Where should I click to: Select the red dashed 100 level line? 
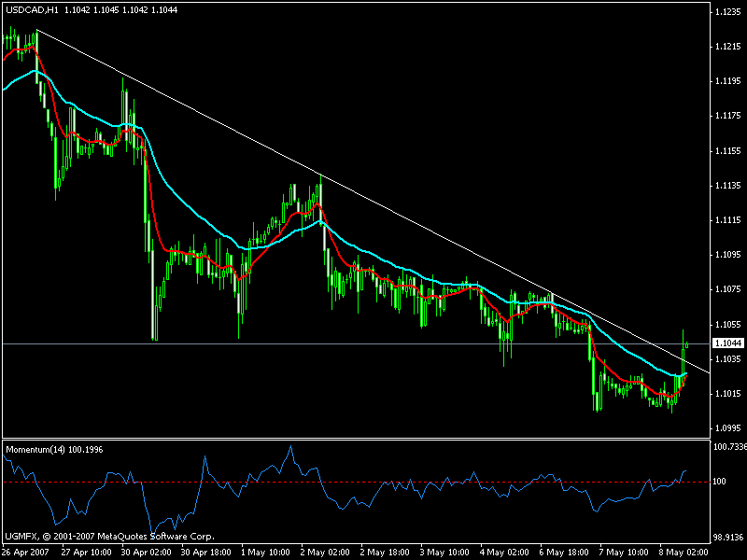point(373,482)
